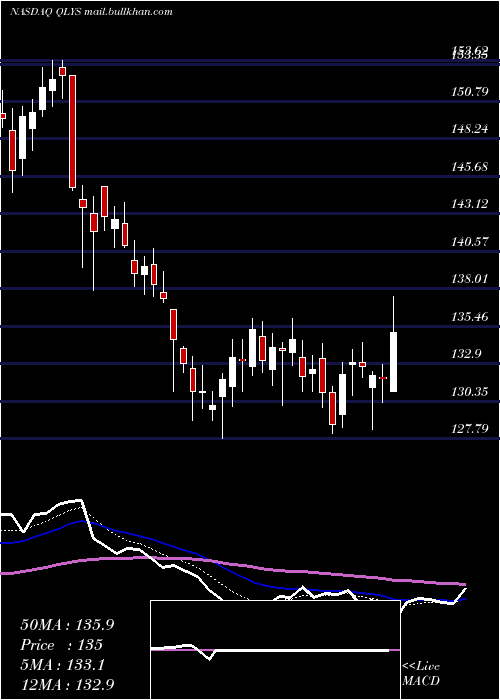Select the last tall white candlestick
Screen dimensions: 500x700
[x=393, y=362]
